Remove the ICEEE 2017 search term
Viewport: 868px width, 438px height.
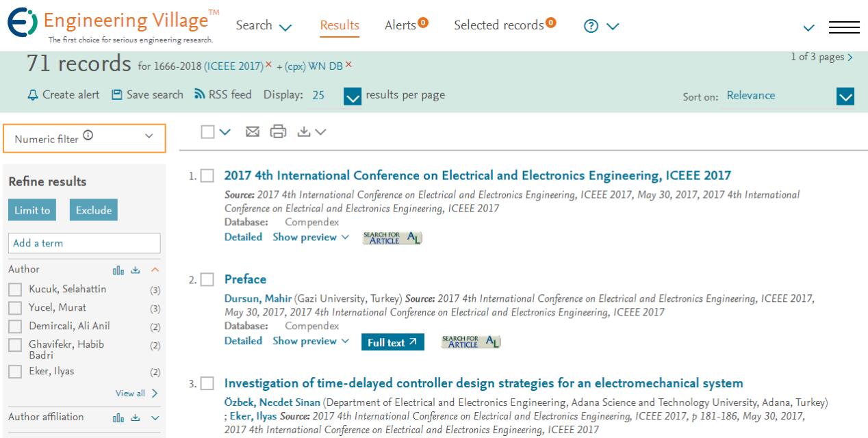pos(269,64)
